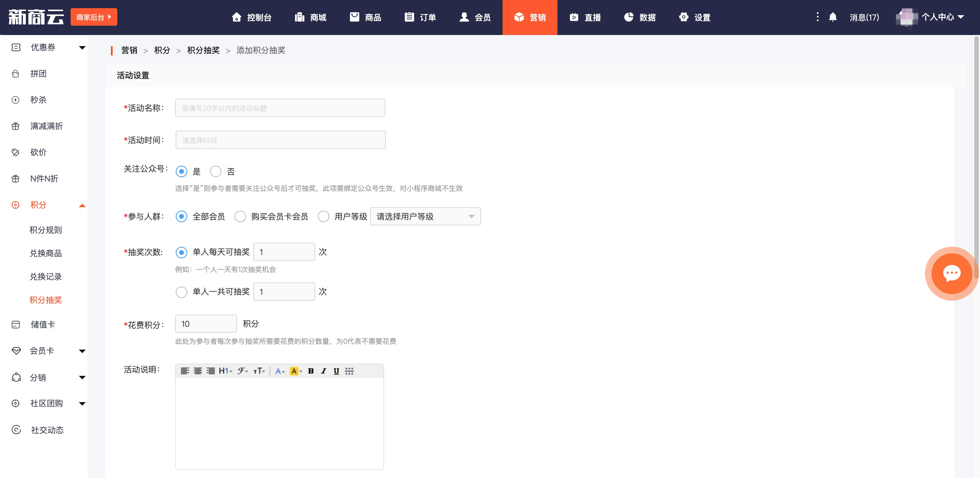This screenshot has height=478, width=980.
Task: Click the 满减满折 gift icon
Action: click(15, 126)
